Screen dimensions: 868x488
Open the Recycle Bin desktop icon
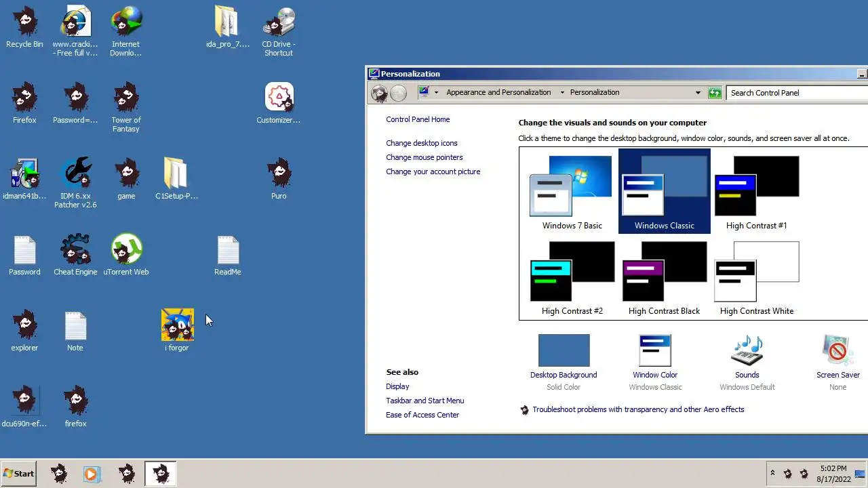point(24,28)
